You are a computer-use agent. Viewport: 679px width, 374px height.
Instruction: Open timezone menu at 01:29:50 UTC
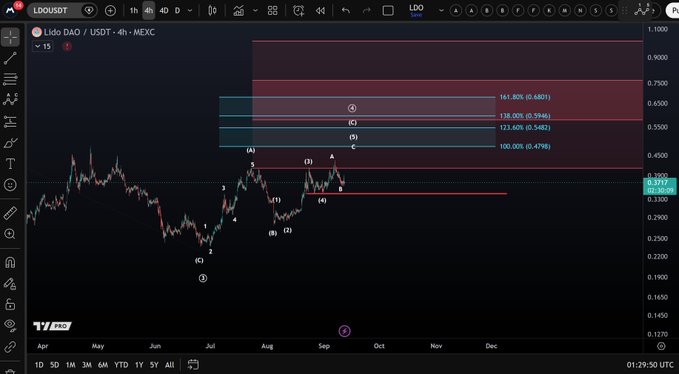[x=650, y=365]
